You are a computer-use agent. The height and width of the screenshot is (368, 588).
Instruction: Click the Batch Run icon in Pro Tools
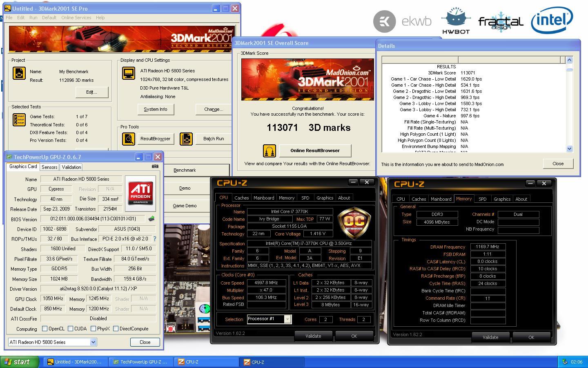click(x=186, y=139)
